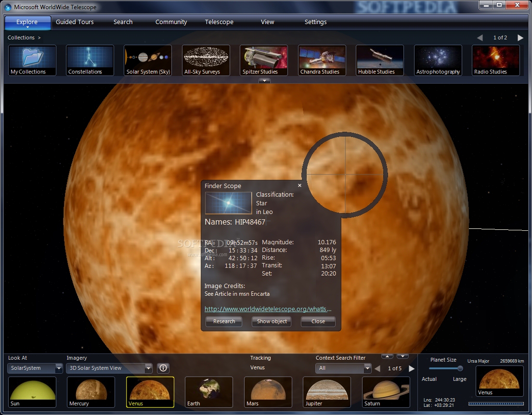Image resolution: width=532 pixels, height=415 pixels.
Task: Click the Close button in Finder Scope
Action: [318, 321]
